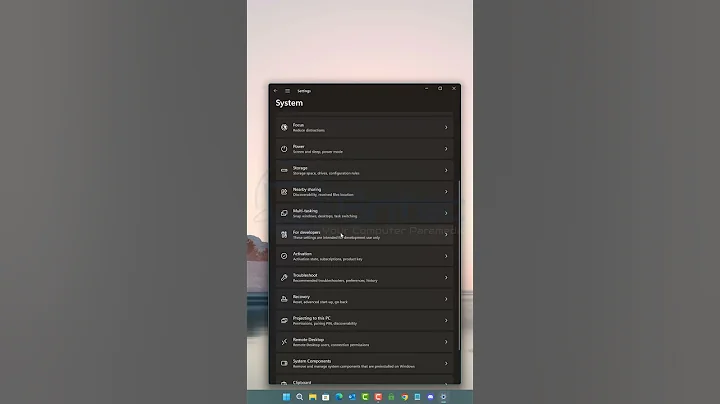Expand the Multi-tasking chevron

click(x=446, y=213)
